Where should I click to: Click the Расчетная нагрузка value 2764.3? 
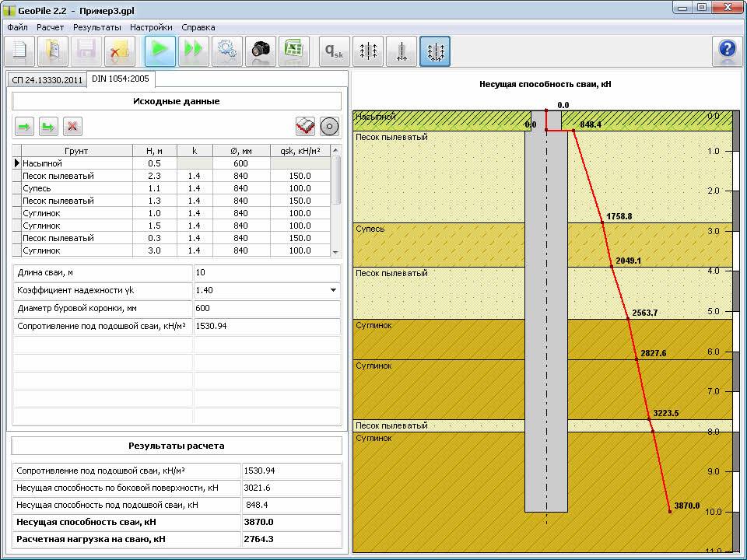coord(292,539)
